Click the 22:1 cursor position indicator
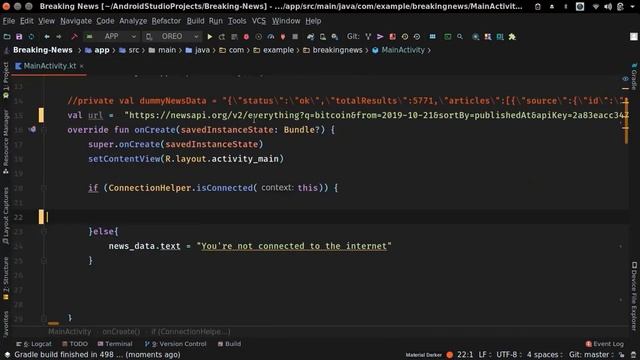Image resolution: width=640 pixels, height=360 pixels. [465, 354]
